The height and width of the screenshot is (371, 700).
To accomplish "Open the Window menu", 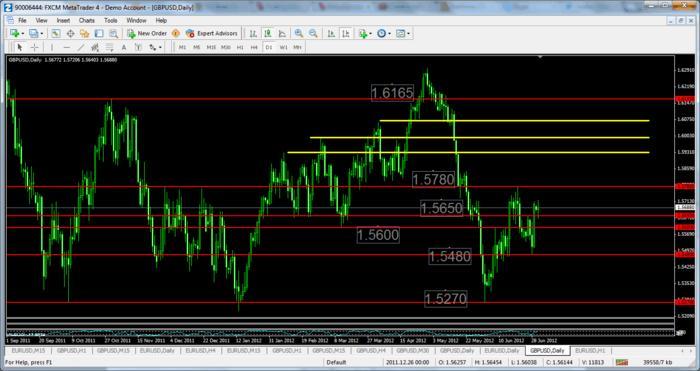I will click(x=136, y=21).
